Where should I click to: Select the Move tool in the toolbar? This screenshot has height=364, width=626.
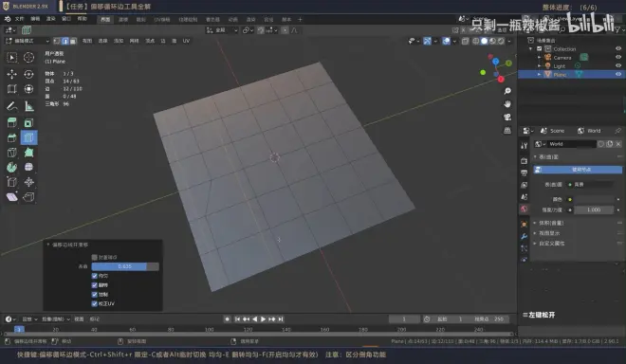click(12, 74)
